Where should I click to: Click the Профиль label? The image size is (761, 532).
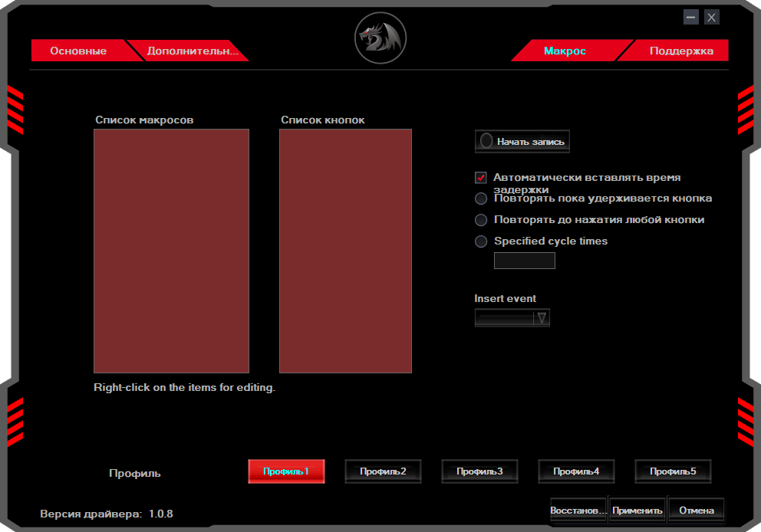[134, 473]
